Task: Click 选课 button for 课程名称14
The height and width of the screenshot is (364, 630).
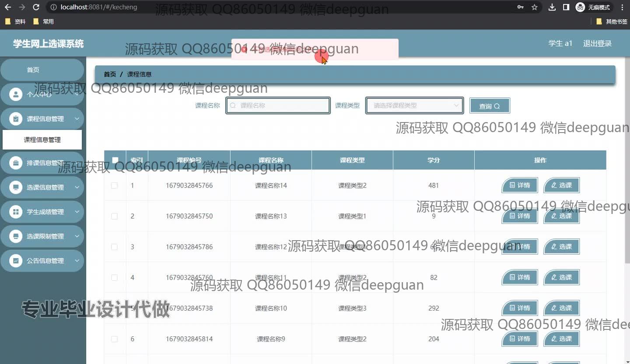Action: click(x=561, y=185)
